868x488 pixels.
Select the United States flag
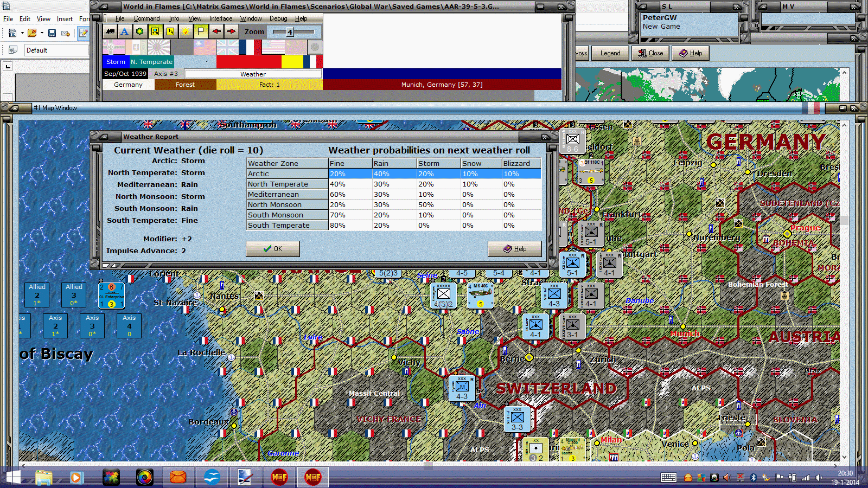(x=273, y=47)
